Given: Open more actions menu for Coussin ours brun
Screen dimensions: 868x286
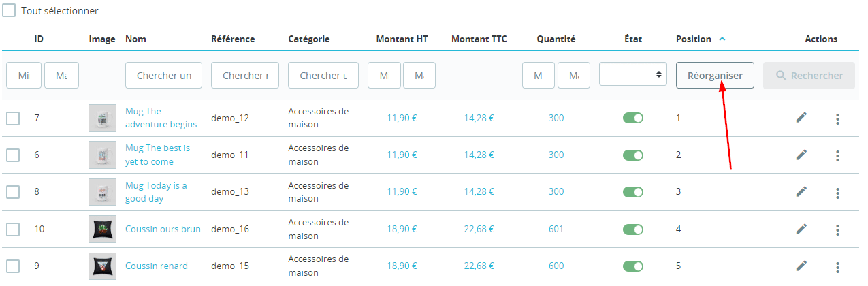Looking at the screenshot, I should click(837, 229).
